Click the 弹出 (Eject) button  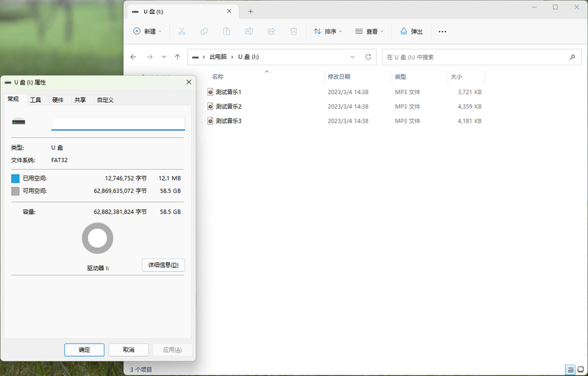click(x=412, y=32)
